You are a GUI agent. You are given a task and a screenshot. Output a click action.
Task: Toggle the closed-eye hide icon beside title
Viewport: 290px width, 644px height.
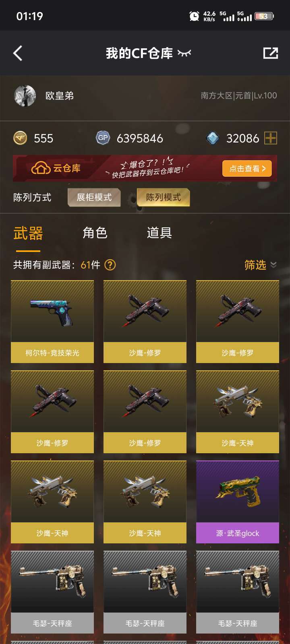184,53
